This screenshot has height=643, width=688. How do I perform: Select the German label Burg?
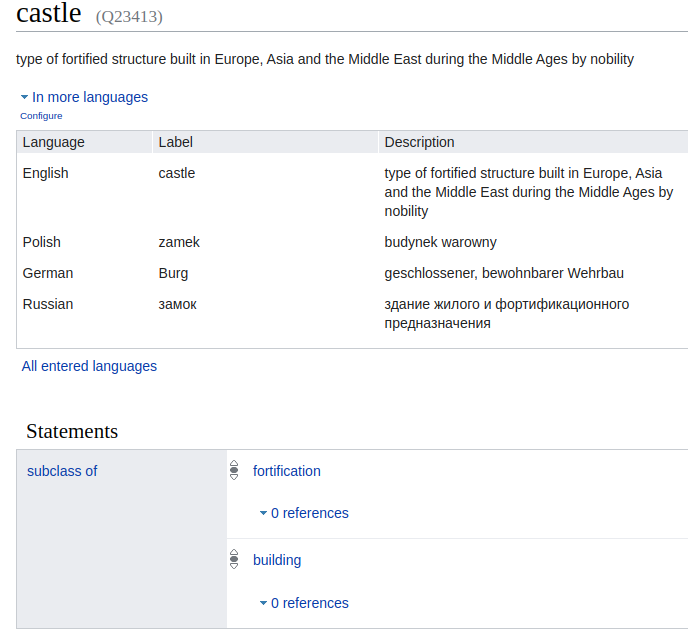[173, 273]
